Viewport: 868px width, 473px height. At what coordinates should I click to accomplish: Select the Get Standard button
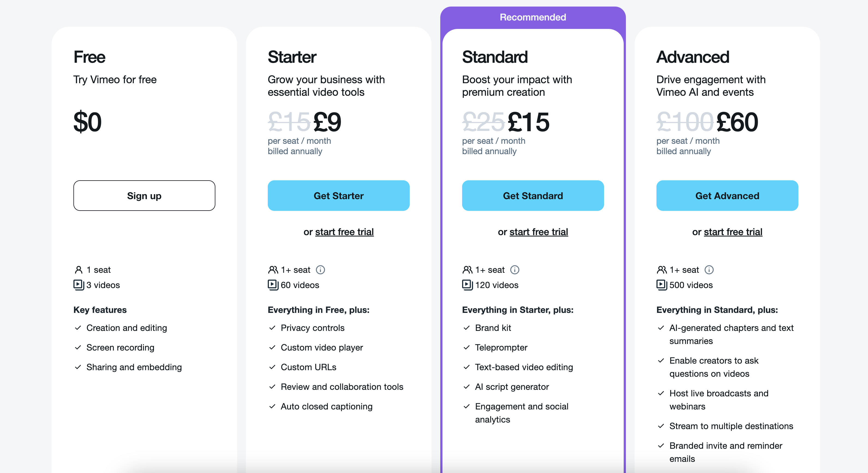point(533,196)
